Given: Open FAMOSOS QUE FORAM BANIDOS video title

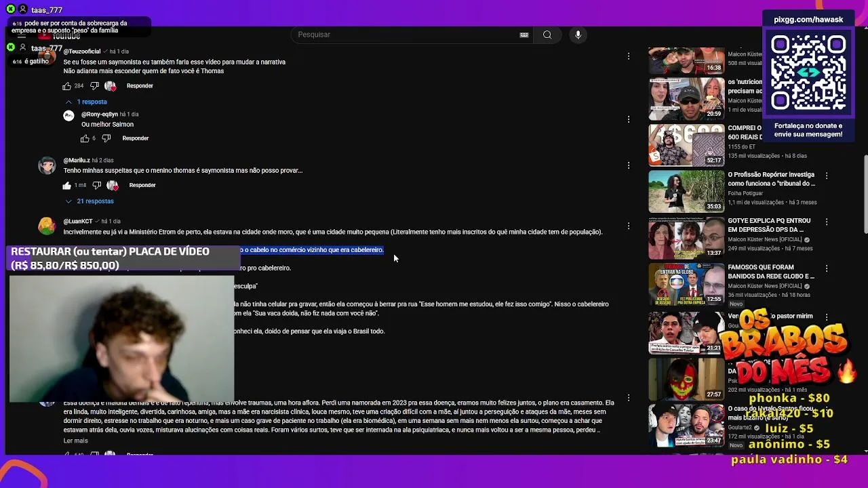Looking at the screenshot, I should pos(771,272).
